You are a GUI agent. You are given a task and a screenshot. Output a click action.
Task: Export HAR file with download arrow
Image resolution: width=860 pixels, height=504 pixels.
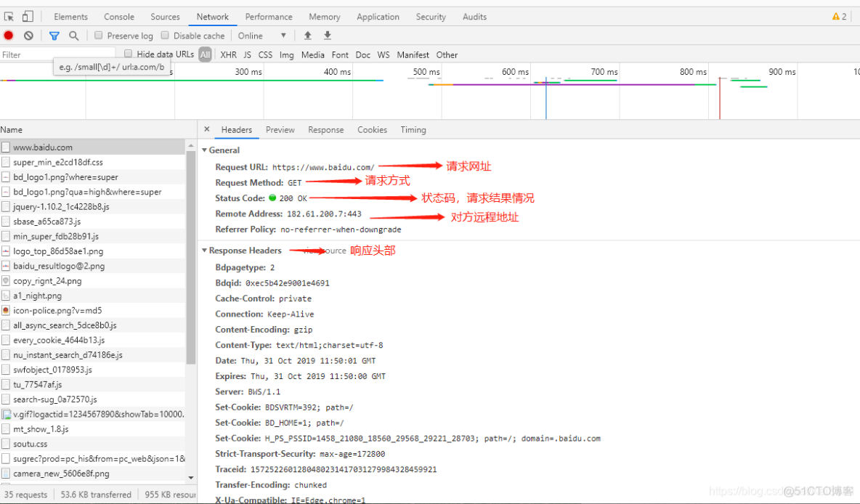point(328,36)
